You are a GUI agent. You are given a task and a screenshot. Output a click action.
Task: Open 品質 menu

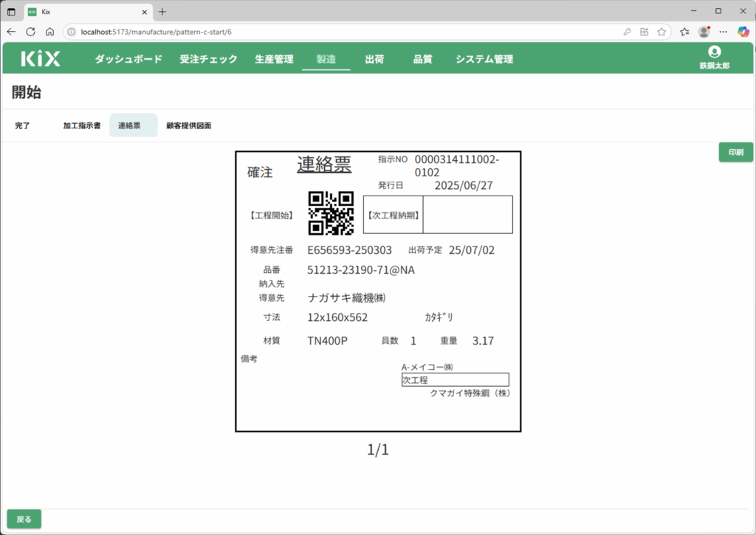click(x=423, y=59)
